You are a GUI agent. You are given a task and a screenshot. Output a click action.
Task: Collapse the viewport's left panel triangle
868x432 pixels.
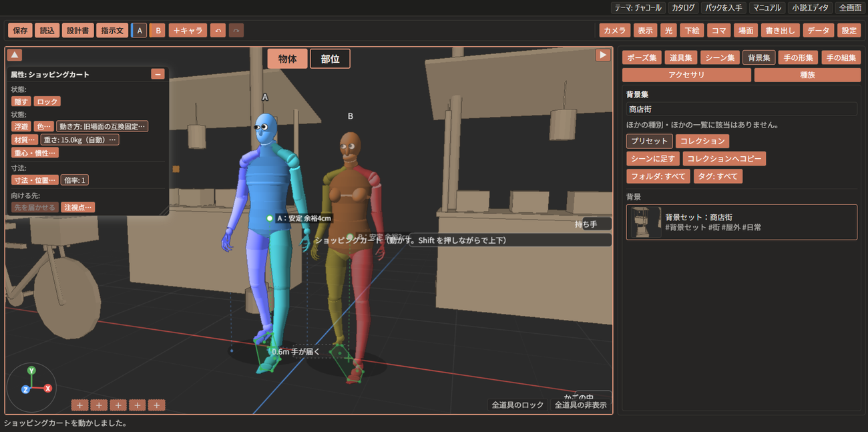[x=15, y=55]
